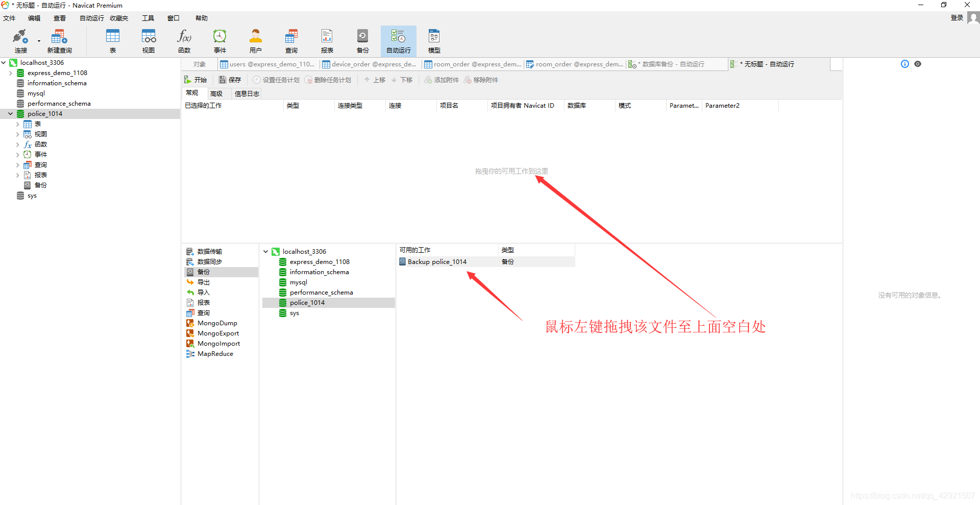Click the 开始 (Start) button
The height and width of the screenshot is (505, 980).
click(x=195, y=80)
